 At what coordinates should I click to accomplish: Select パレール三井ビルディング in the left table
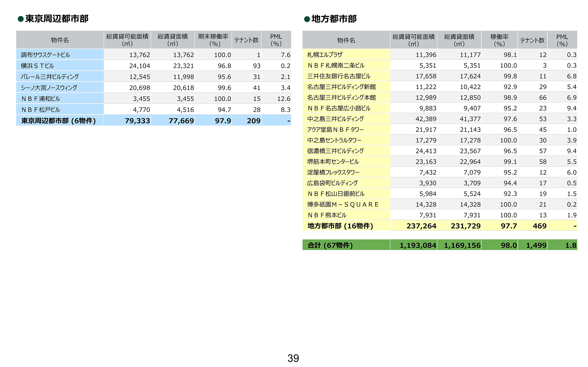[x=50, y=77]
